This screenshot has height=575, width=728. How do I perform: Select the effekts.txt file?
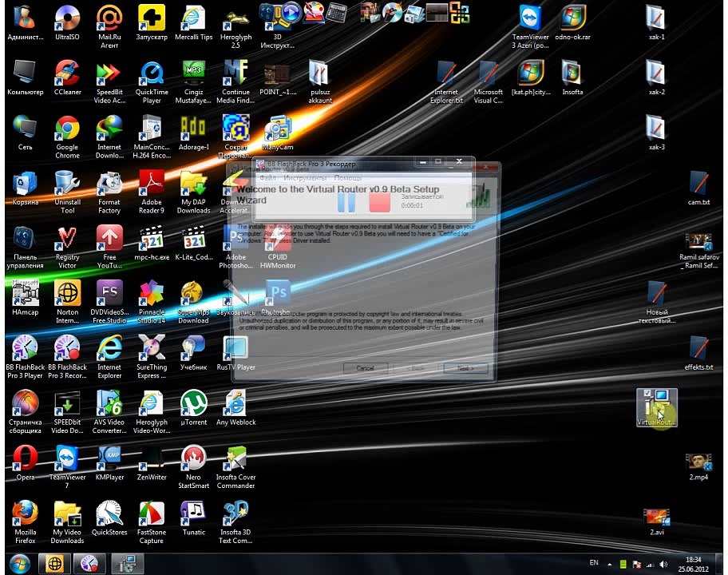(x=698, y=352)
